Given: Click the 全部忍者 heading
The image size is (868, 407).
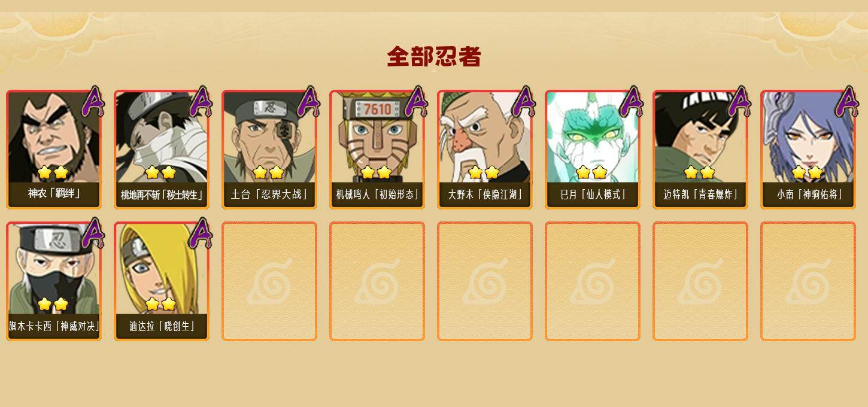Looking at the screenshot, I should tap(434, 57).
